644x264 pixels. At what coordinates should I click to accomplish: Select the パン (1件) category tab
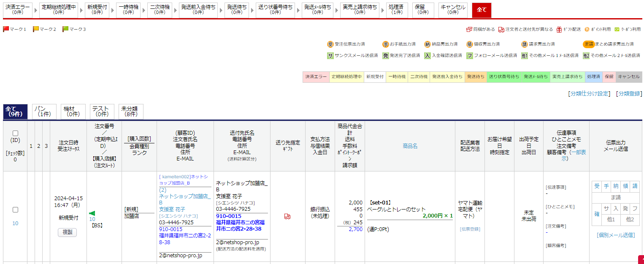point(42,112)
